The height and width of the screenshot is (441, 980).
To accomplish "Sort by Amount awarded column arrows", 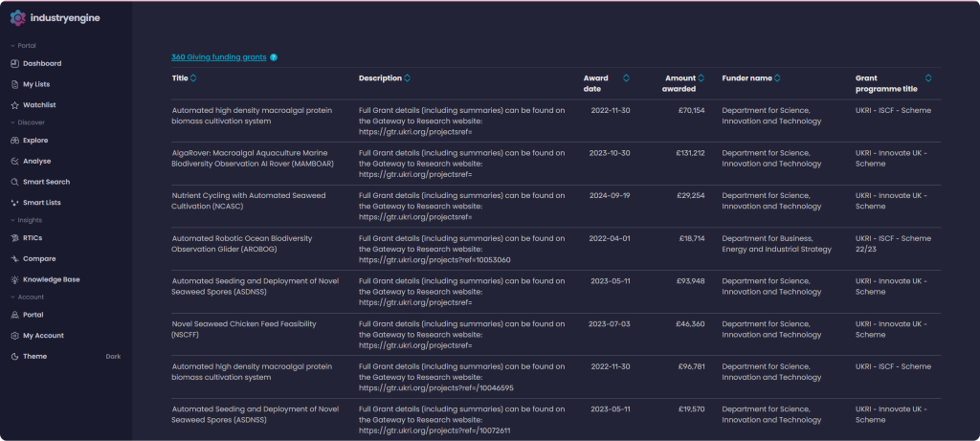I will (x=702, y=78).
